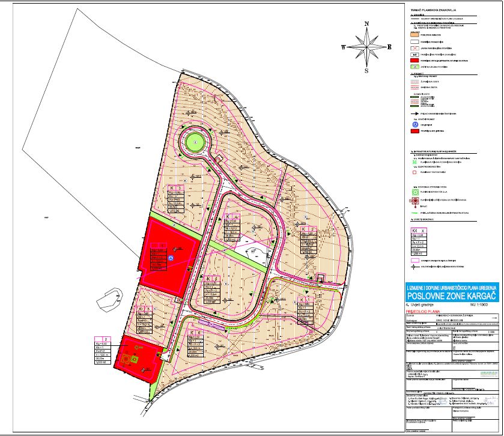
Task: Click the green checked box legend symbol
Action: tap(414, 162)
